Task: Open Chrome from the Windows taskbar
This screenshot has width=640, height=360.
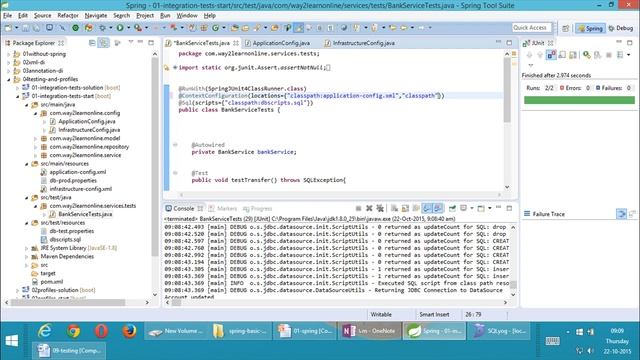Action: click(x=73, y=331)
